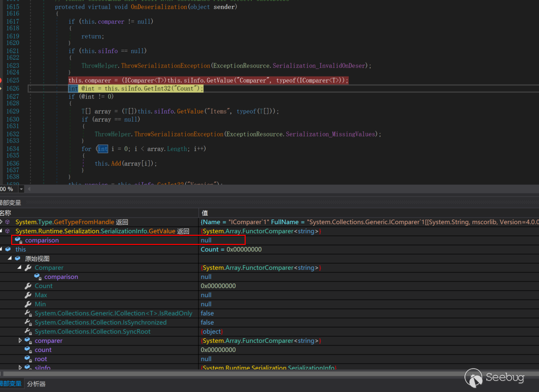539x392 pixels.
Task: Collapse the 原始视图 raw view node
Action: point(10,259)
